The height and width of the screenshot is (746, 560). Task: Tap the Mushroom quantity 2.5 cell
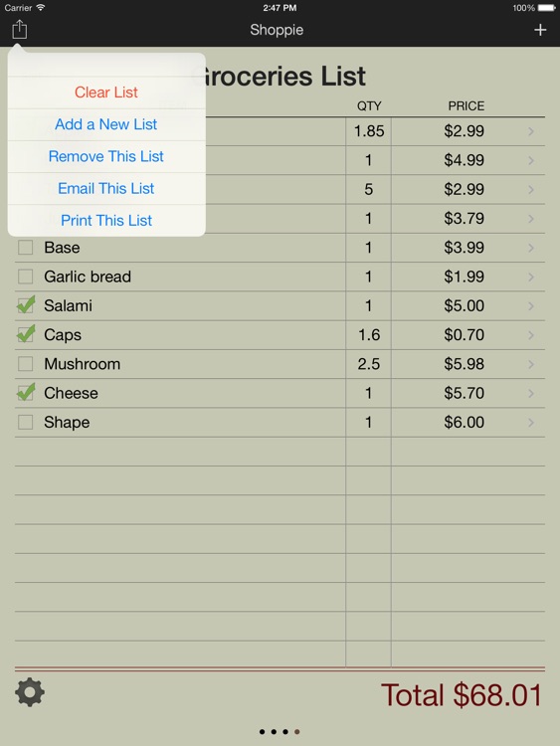click(x=369, y=364)
